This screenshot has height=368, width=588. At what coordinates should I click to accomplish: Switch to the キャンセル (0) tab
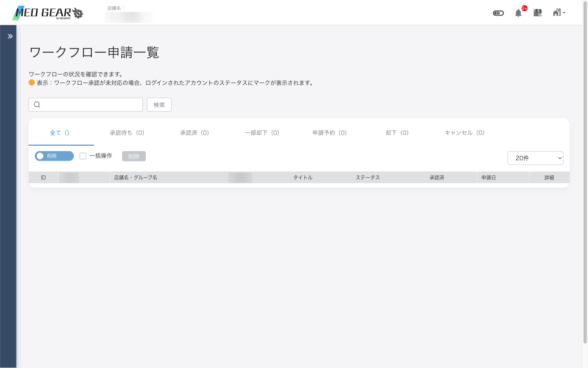click(464, 132)
